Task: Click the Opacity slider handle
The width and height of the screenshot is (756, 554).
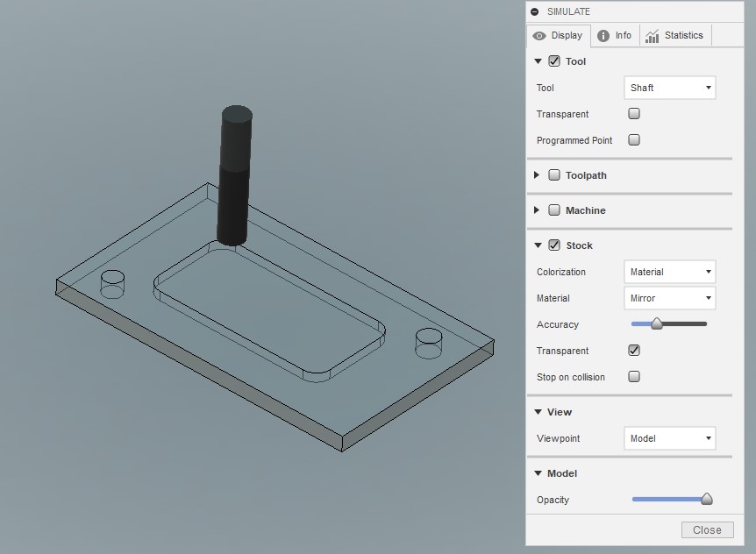Action: coord(707,499)
